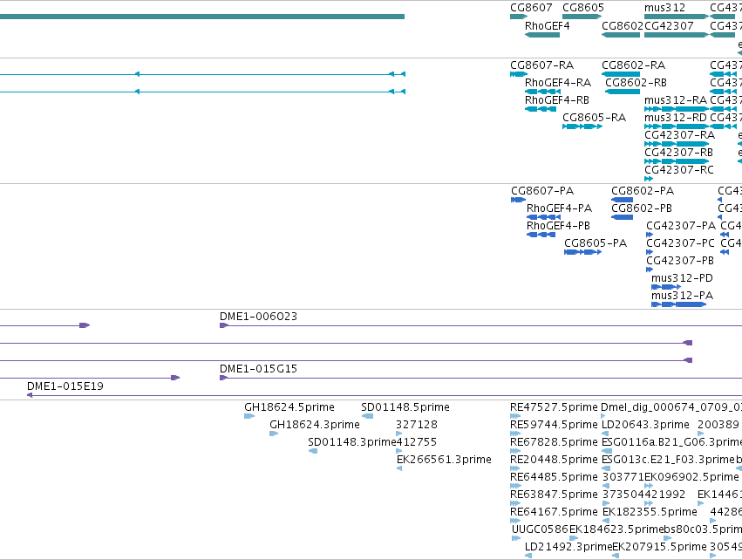Click the 421992 feature label
Screen dimensions: 742x560
click(x=665, y=495)
